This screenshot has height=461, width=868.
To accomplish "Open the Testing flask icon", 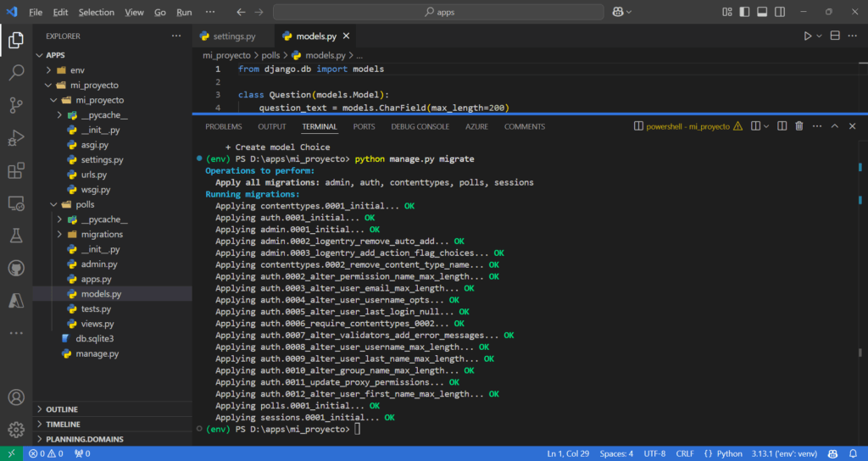I will [x=16, y=236].
